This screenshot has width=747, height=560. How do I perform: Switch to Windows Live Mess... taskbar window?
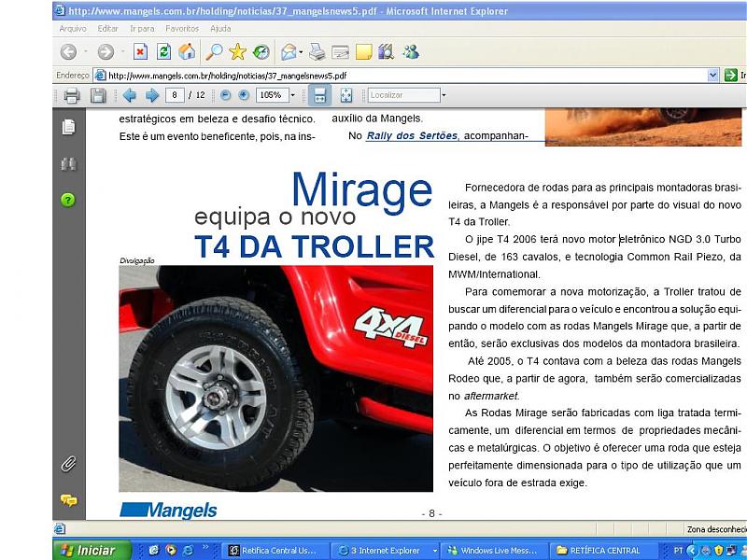495,551
